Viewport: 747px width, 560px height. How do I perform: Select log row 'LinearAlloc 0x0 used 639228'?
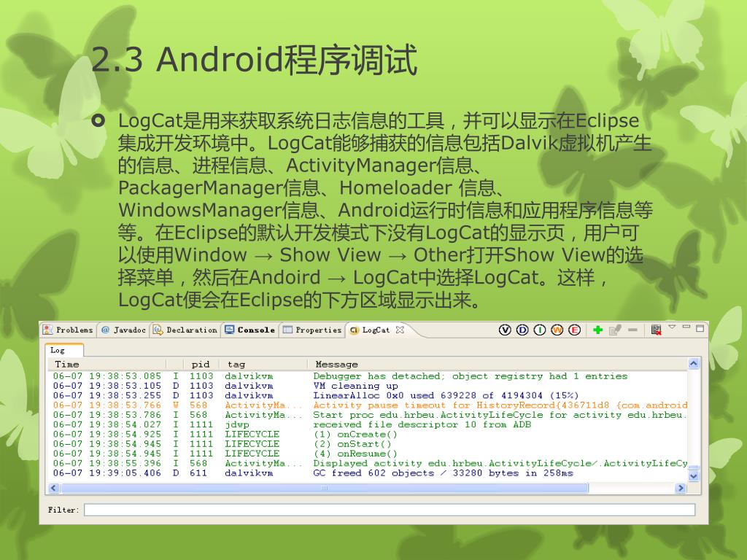(368, 396)
